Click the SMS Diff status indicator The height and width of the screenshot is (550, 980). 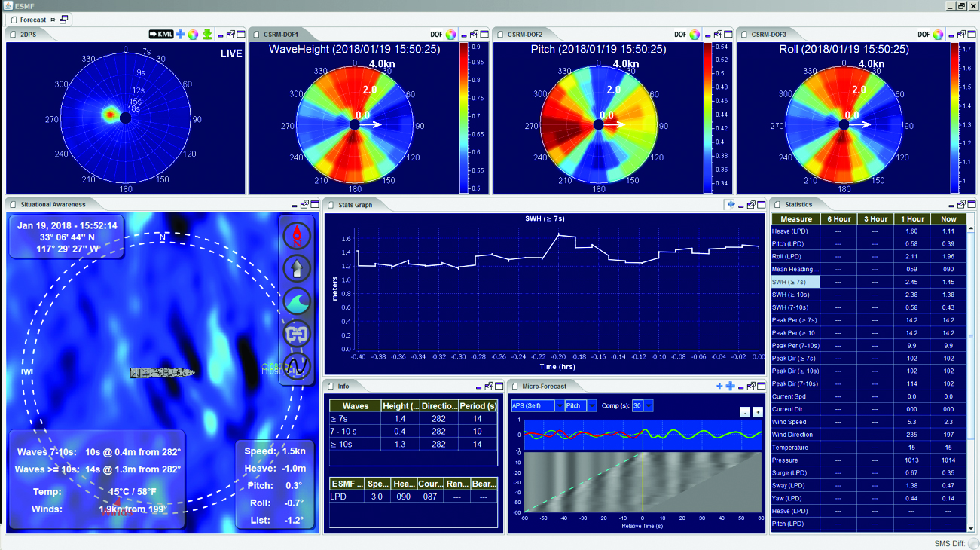973,542
